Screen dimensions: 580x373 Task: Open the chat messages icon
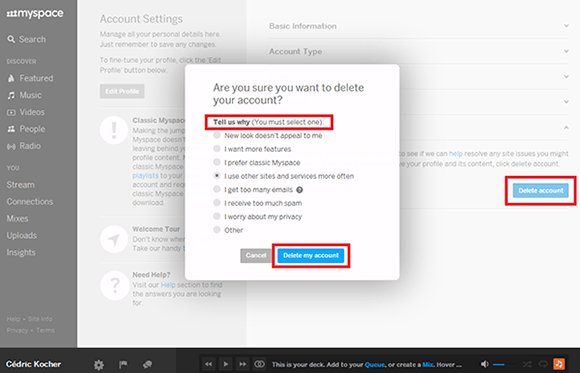pos(148,364)
